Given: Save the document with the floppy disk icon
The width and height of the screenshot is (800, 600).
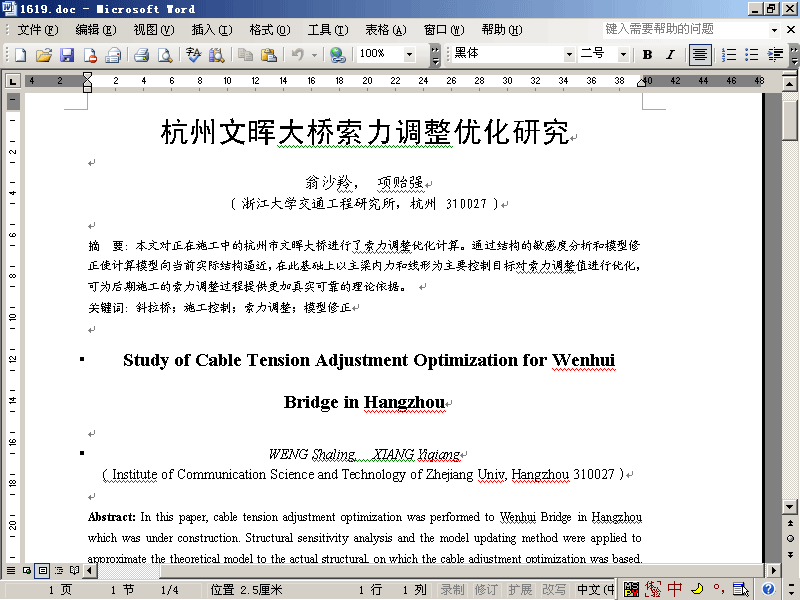Looking at the screenshot, I should tap(67, 54).
